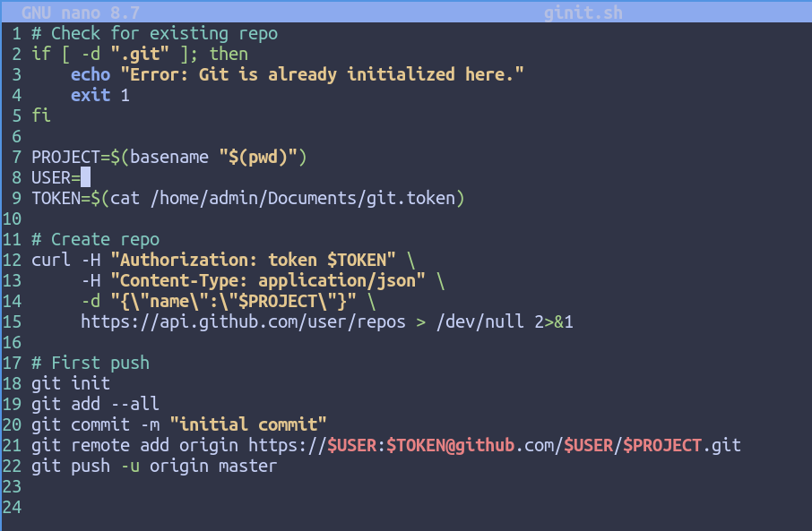Click "$USER:$TOKEN@github" in the remote URL
812x531 pixels.
pyautogui.click(x=421, y=446)
